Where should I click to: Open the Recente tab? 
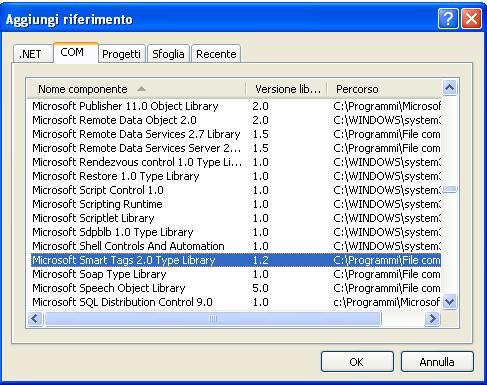(216, 54)
